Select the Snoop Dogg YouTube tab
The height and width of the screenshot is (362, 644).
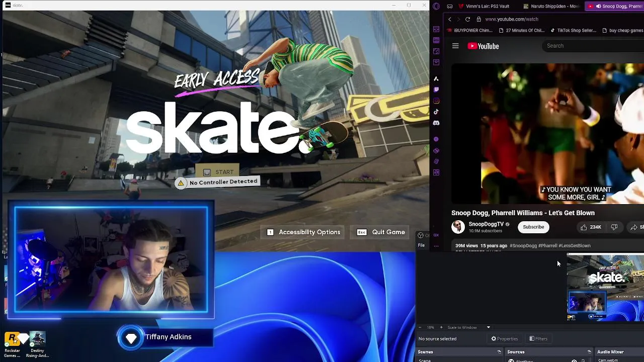[x=615, y=6]
